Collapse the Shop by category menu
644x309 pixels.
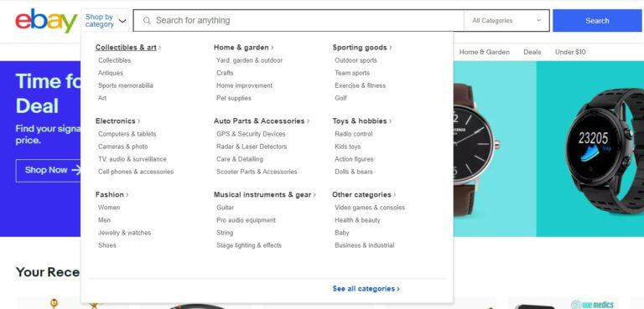click(x=105, y=21)
